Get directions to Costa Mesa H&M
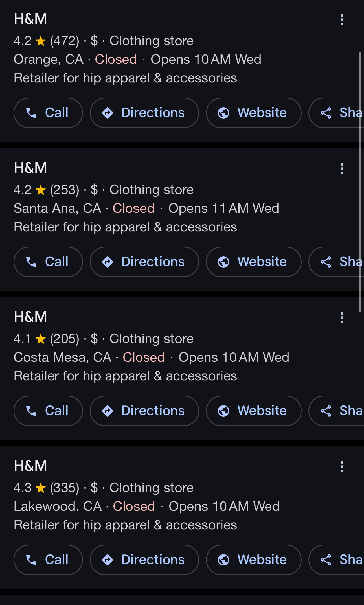Image resolution: width=364 pixels, height=605 pixels. point(144,411)
